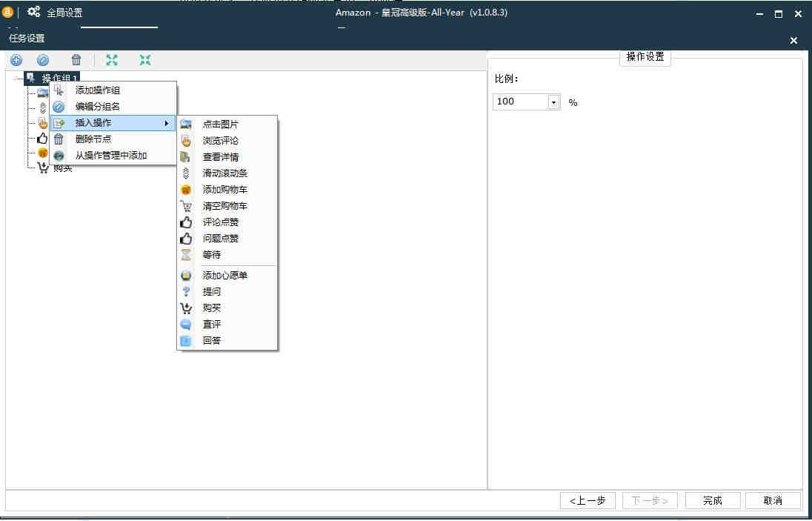Click the green expand-all arrows icon
Image resolution: width=812 pixels, height=521 pixels.
112,60
